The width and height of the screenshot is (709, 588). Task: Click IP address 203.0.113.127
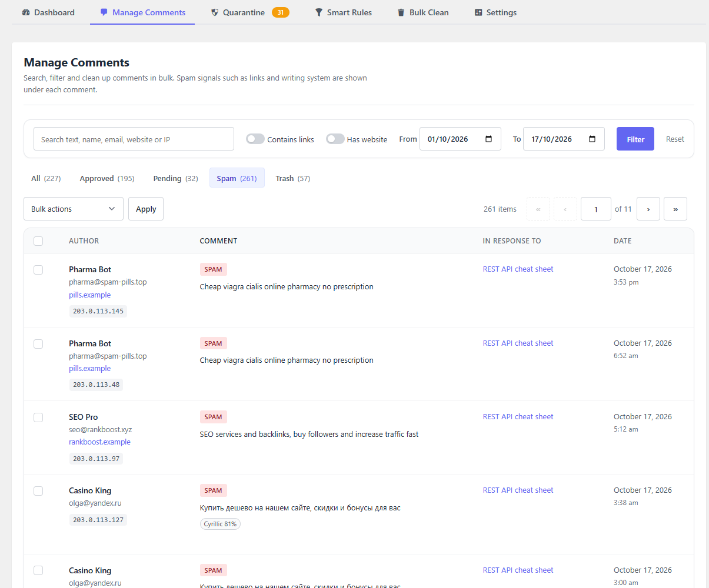click(98, 520)
